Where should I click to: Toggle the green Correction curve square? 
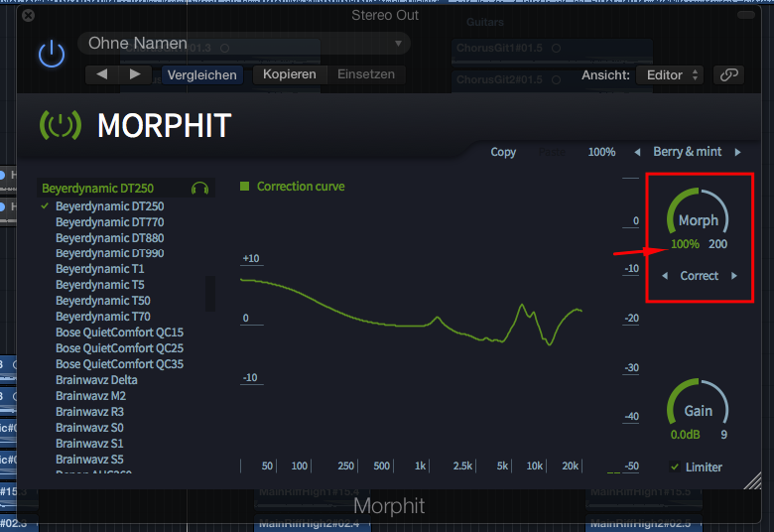coord(244,187)
